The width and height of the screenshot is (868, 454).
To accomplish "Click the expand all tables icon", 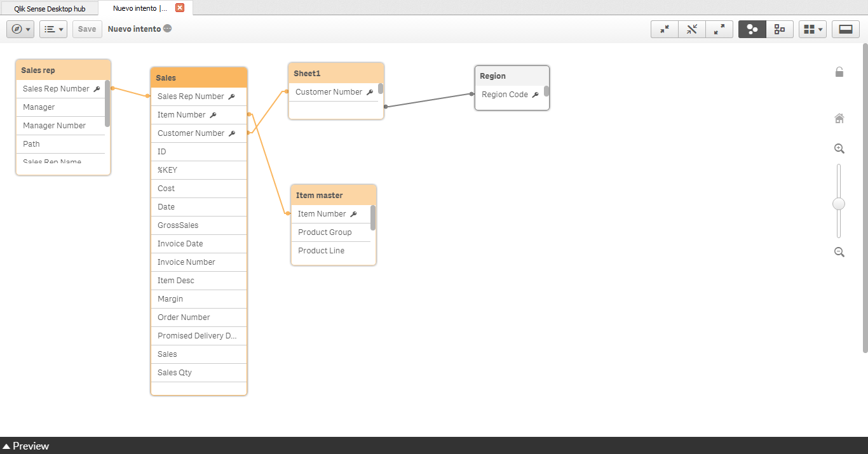I will [x=719, y=29].
